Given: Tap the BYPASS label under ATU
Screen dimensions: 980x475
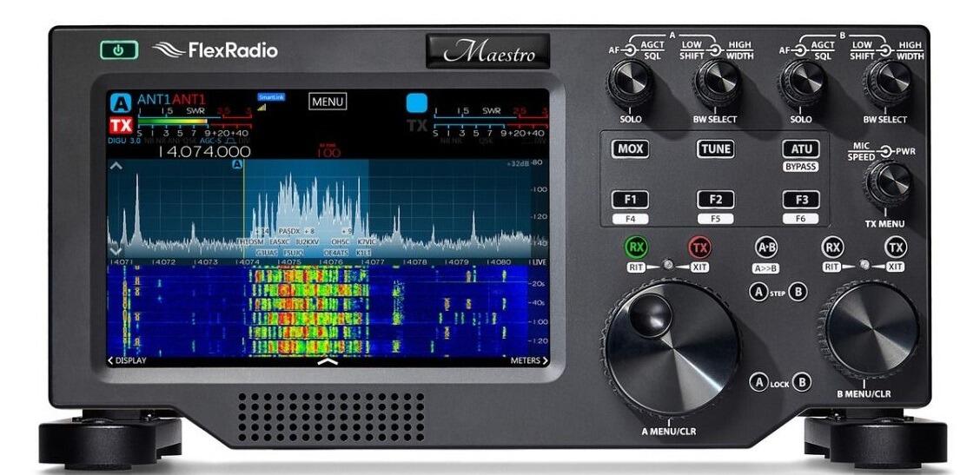Looking at the screenshot, I should coord(801,168).
